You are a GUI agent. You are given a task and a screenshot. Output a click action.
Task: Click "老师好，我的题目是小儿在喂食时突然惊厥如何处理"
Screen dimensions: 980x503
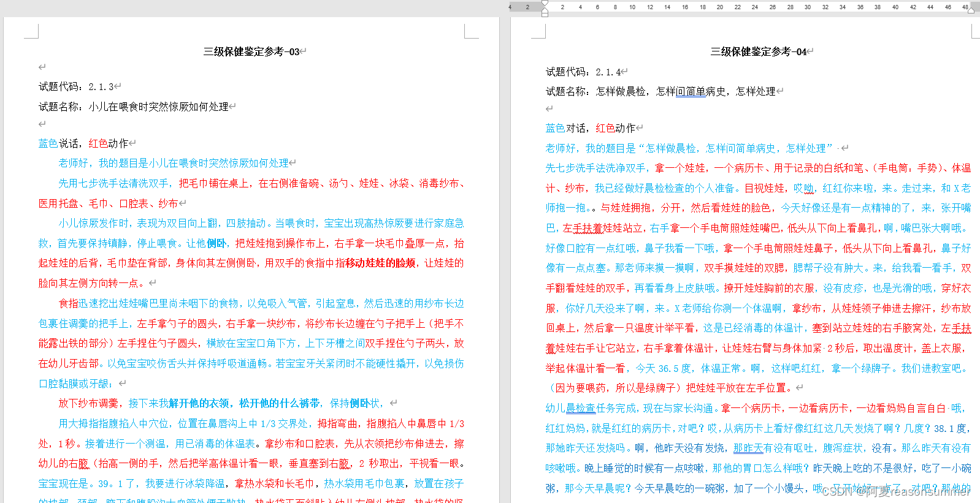click(x=174, y=163)
